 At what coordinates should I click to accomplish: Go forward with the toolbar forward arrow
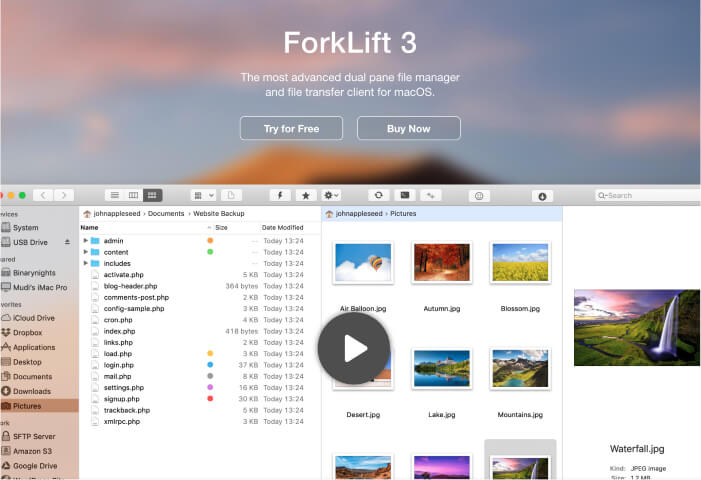point(64,195)
